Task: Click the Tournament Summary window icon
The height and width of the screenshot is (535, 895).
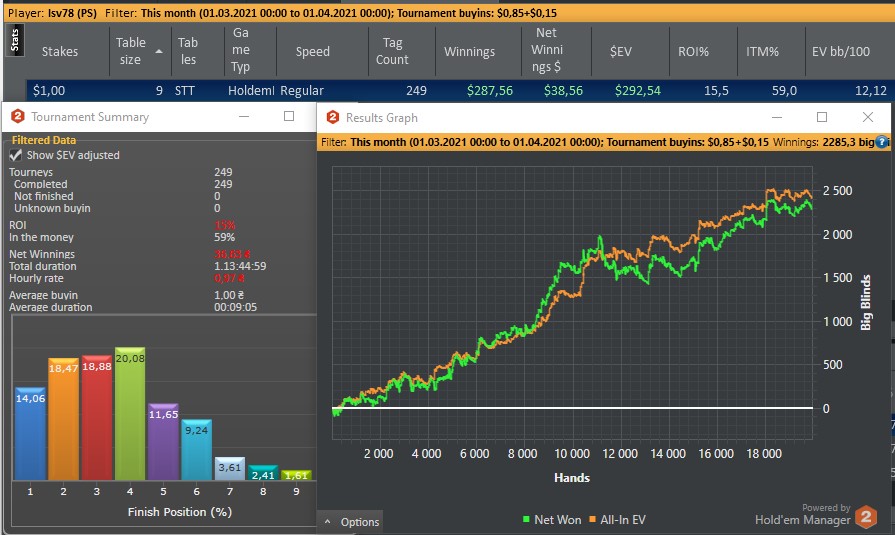Action: click(18, 116)
